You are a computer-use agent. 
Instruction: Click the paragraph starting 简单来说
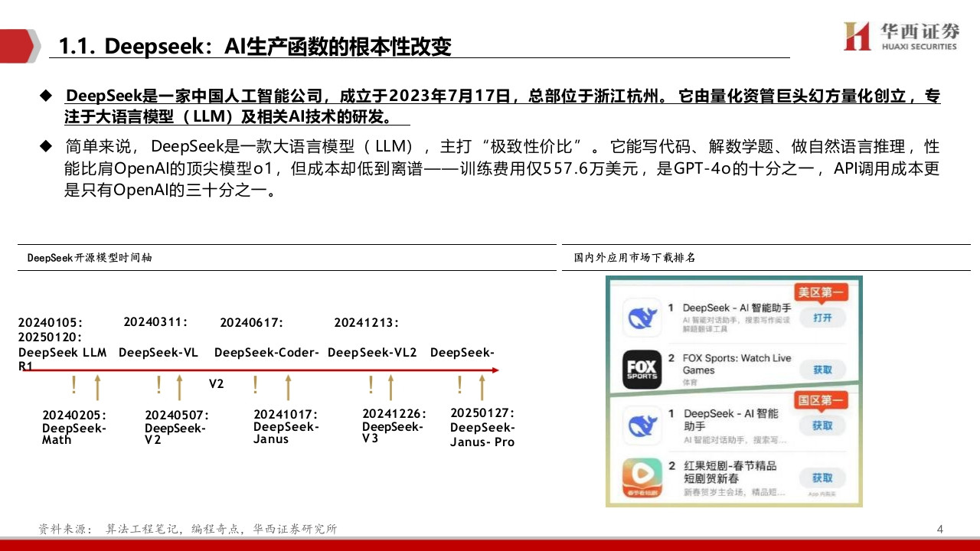point(502,168)
